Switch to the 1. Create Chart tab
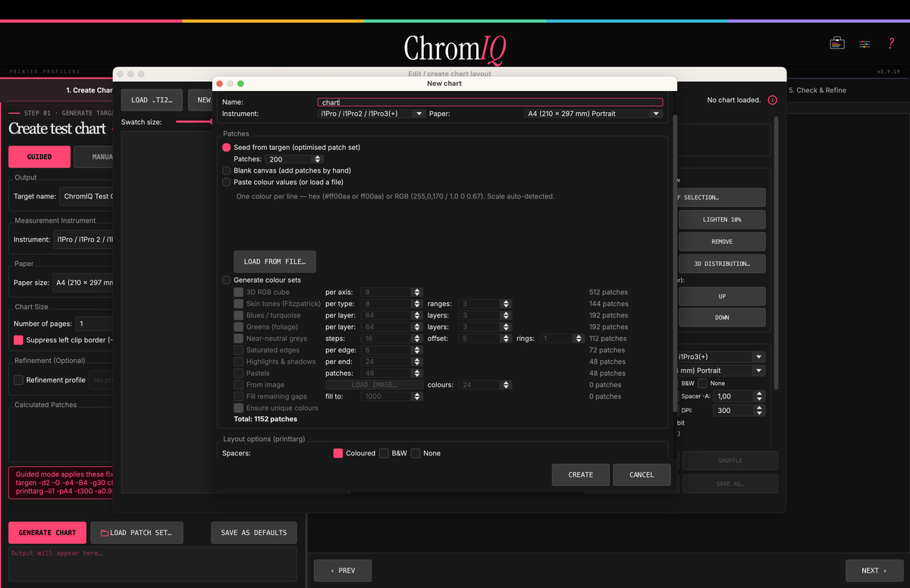910x588 pixels. pos(89,90)
